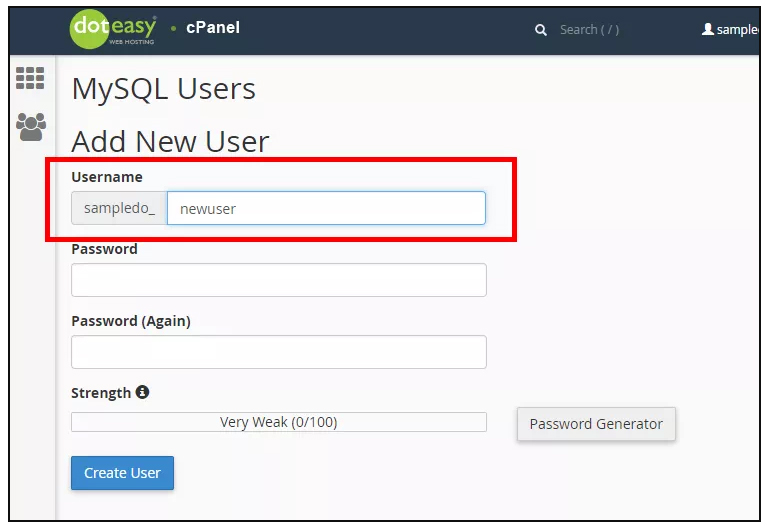Viewport: 770px width, 528px height.
Task: Open the user manager people icon
Action: click(x=31, y=127)
